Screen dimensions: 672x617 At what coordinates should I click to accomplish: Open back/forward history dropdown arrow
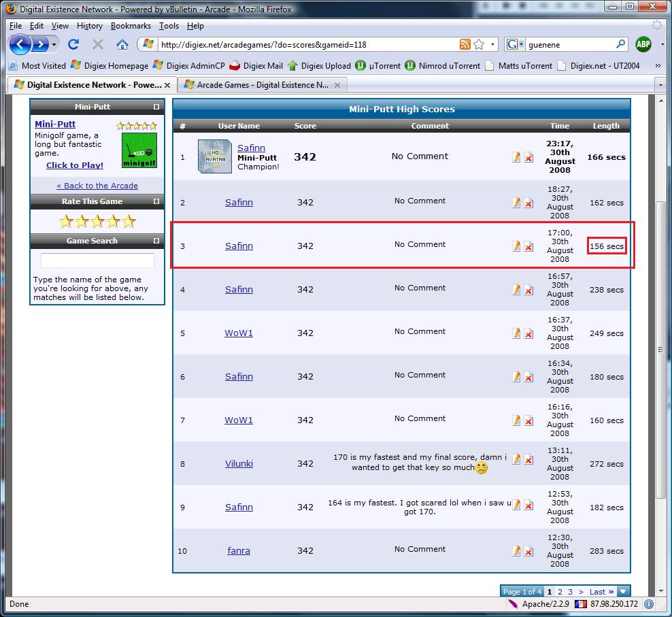click(x=54, y=44)
